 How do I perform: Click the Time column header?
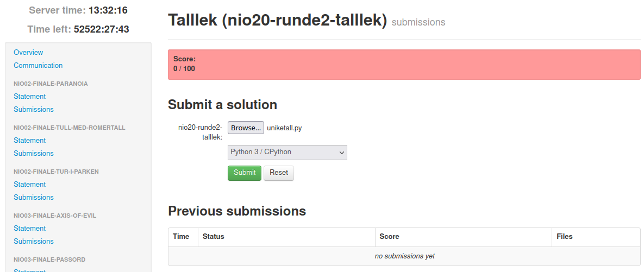point(181,237)
